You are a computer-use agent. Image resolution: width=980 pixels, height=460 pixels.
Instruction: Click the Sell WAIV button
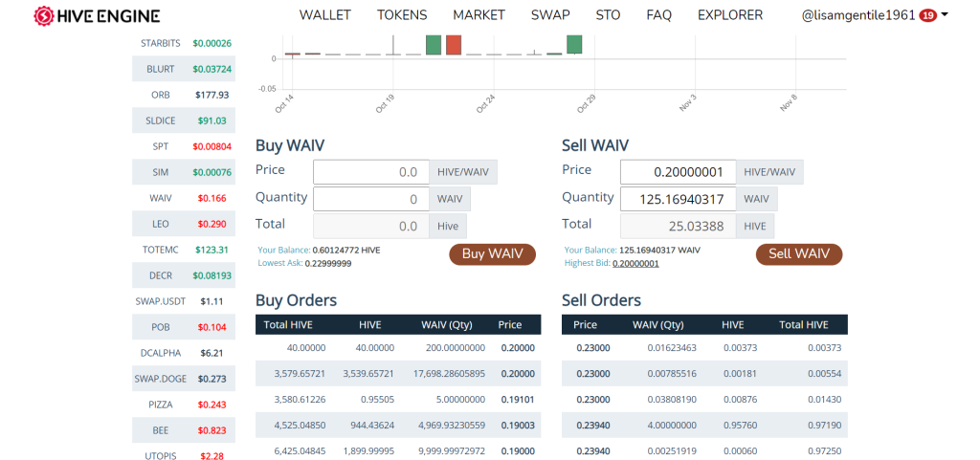[x=799, y=254]
